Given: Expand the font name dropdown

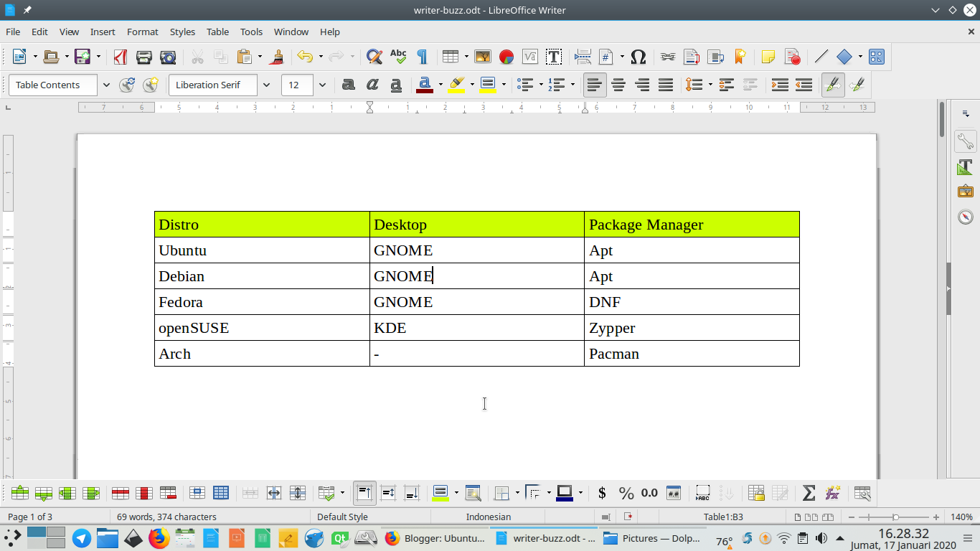Looking at the screenshot, I should [x=266, y=85].
